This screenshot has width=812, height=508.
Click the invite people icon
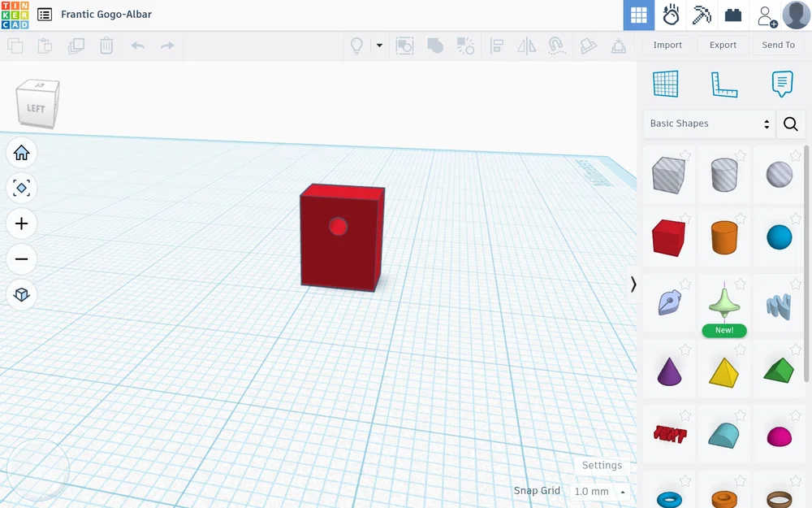point(767,16)
